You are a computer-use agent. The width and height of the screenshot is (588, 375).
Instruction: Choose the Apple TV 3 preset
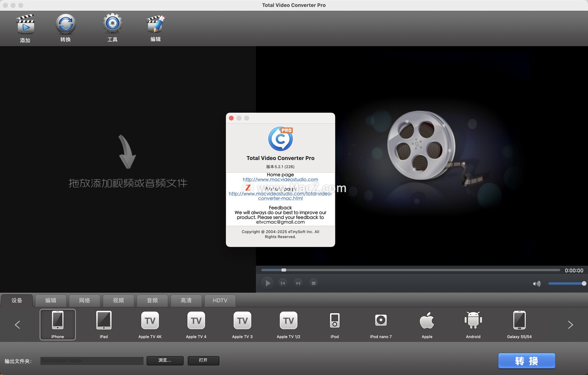(x=242, y=324)
